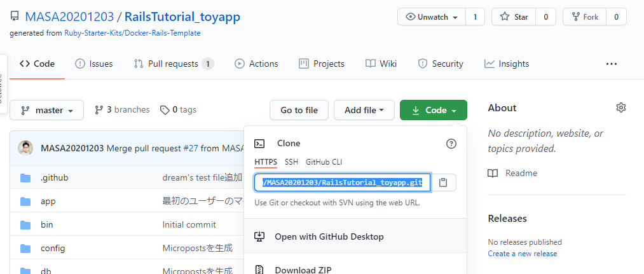This screenshot has height=274, width=644.
Task: View the stargazers count of 0
Action: 546,17
